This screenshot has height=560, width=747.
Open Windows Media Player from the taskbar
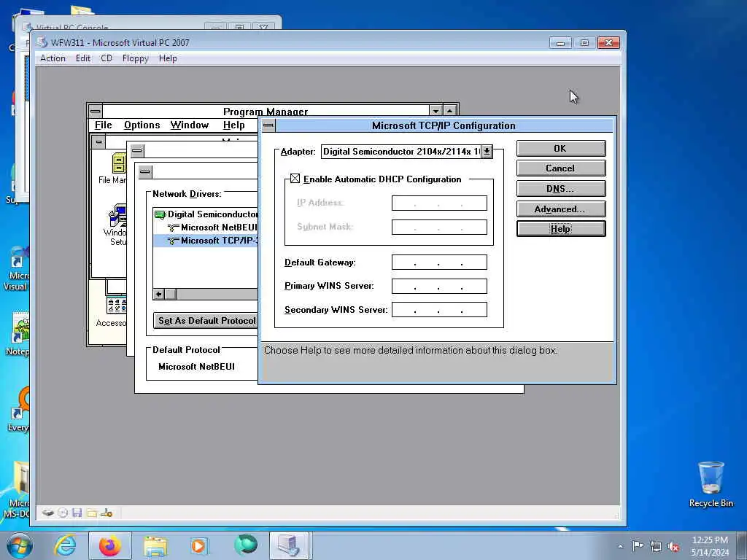click(x=199, y=545)
